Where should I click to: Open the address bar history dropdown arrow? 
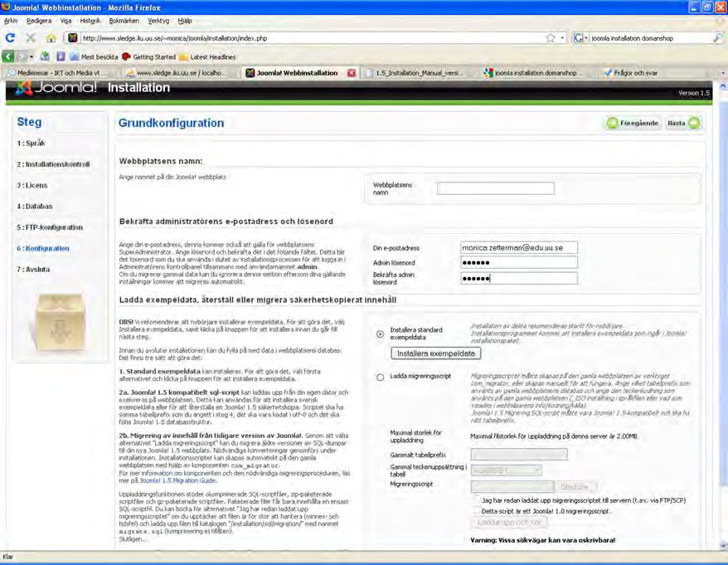tap(562, 38)
